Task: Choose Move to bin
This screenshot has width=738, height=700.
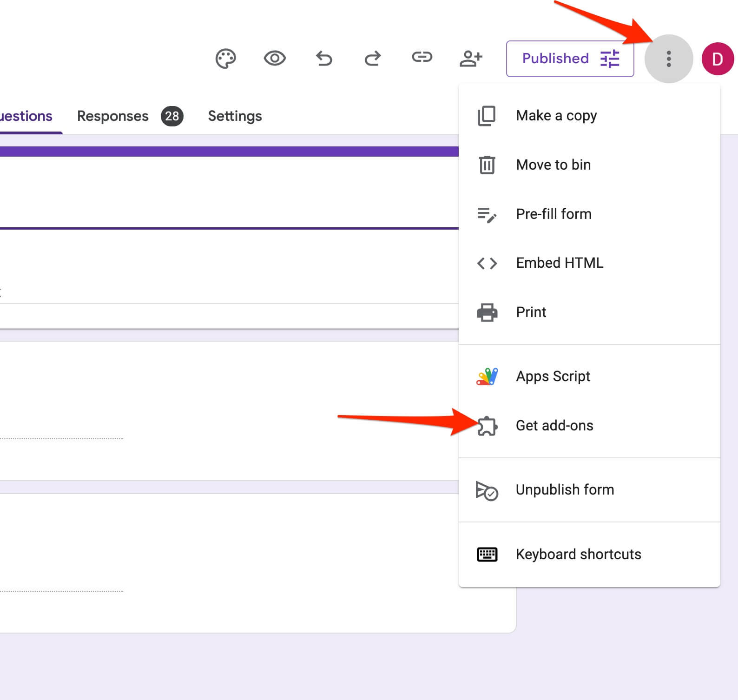Action: pos(553,165)
